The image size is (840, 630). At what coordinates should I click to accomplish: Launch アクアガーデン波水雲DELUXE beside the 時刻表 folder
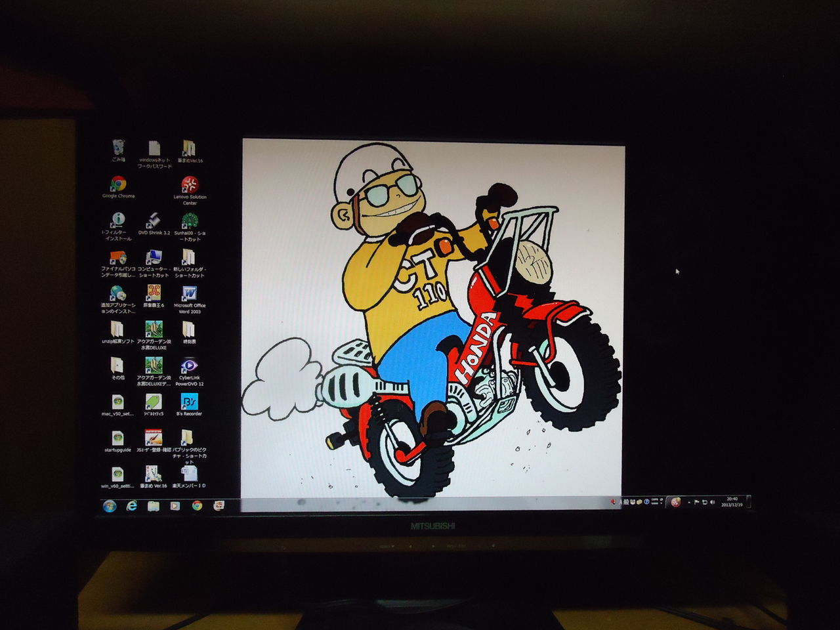154,335
